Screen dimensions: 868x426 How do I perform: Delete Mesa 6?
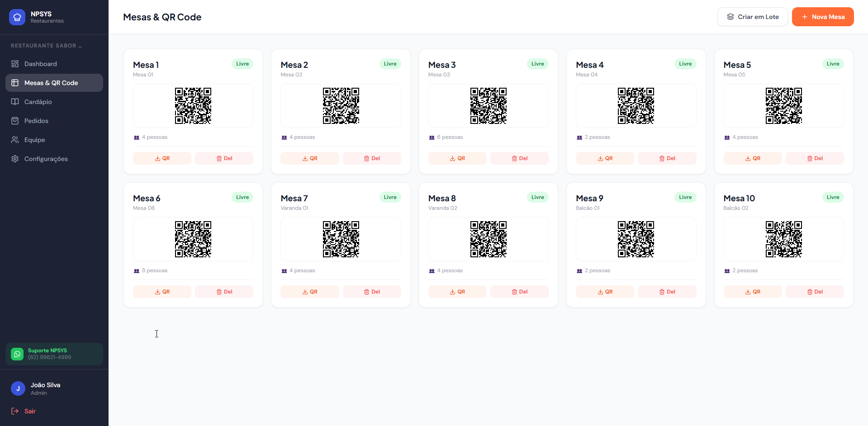point(224,292)
